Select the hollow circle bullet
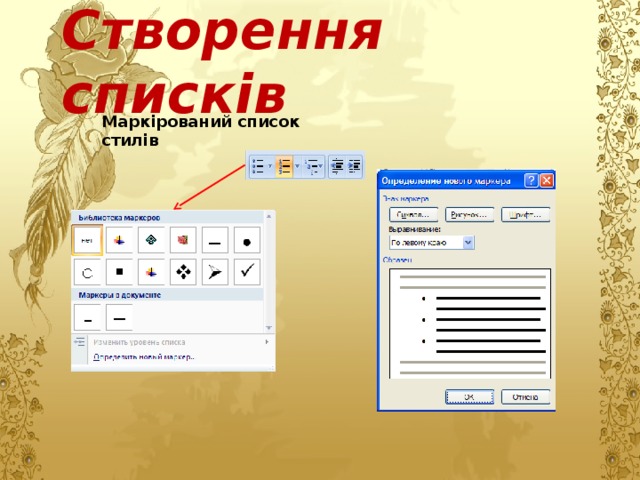The width and height of the screenshot is (640, 480). (87, 272)
